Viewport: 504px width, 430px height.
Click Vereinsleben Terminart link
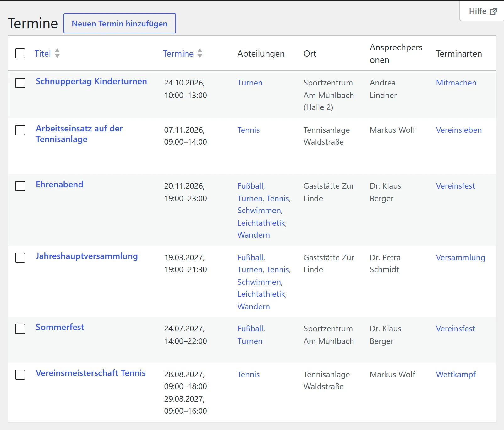pos(459,130)
